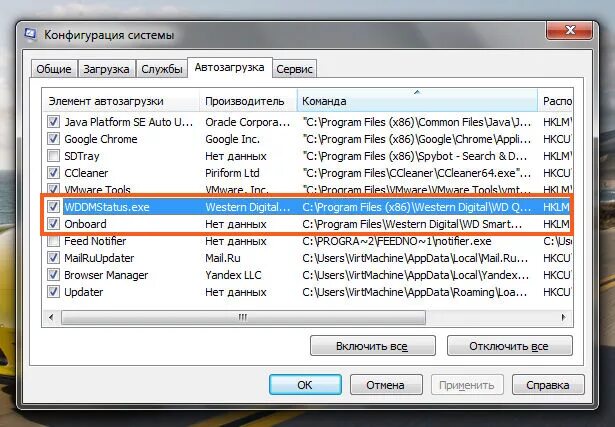Select the CCleaner item name
Viewport: 615px width, 427px height.
(x=86, y=173)
